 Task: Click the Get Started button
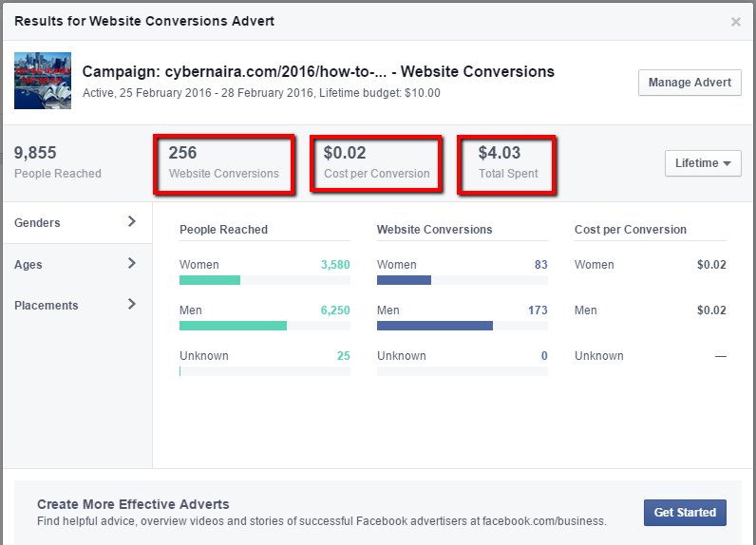[685, 513]
